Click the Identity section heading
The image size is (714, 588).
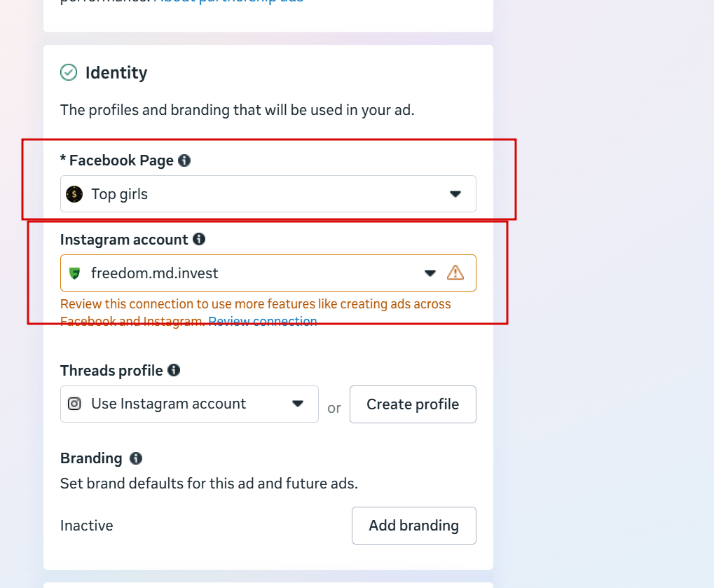pyautogui.click(x=116, y=73)
